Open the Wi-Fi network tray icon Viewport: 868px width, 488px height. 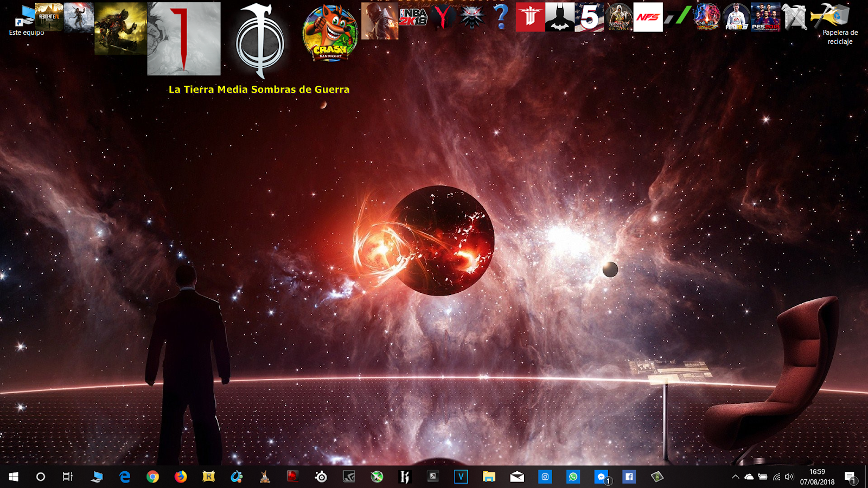coord(776,477)
